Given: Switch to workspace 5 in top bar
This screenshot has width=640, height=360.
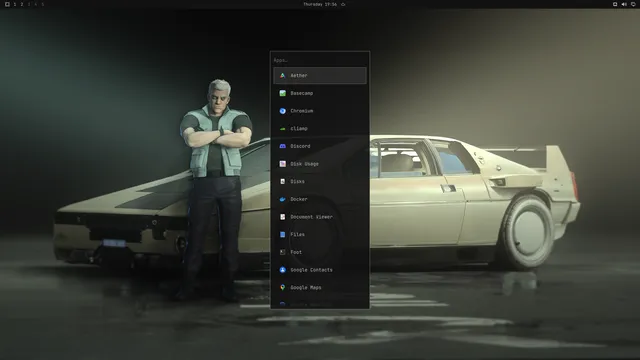Looking at the screenshot, I should tap(42, 4).
